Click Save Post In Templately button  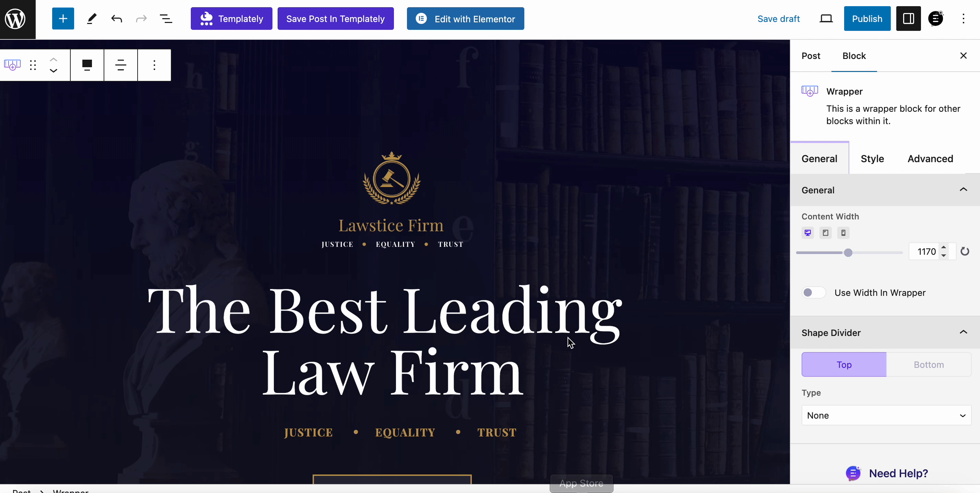336,19
